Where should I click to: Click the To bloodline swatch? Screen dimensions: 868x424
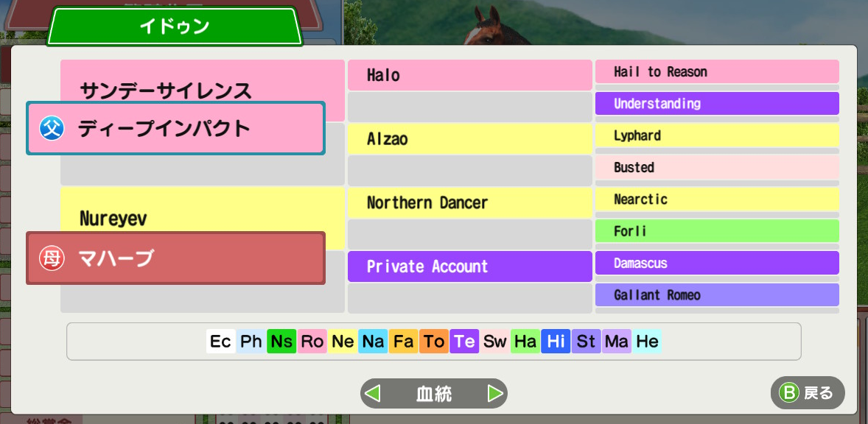[x=434, y=342]
